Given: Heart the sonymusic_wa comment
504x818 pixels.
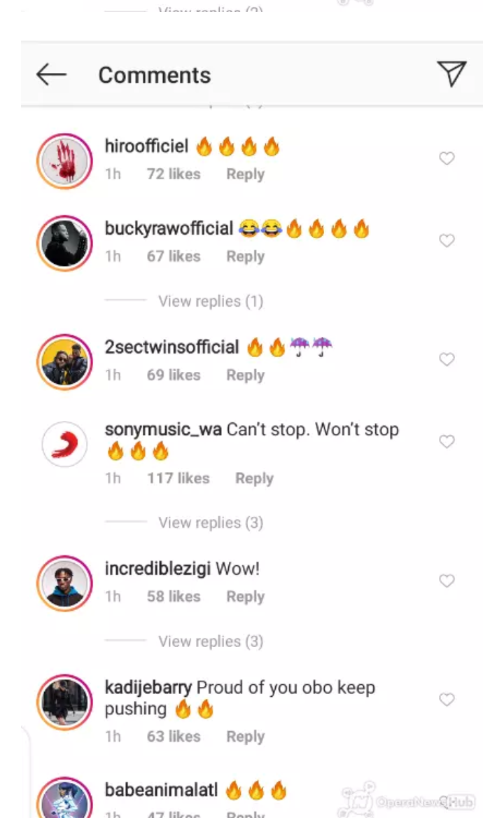Looking at the screenshot, I should pos(447,442).
